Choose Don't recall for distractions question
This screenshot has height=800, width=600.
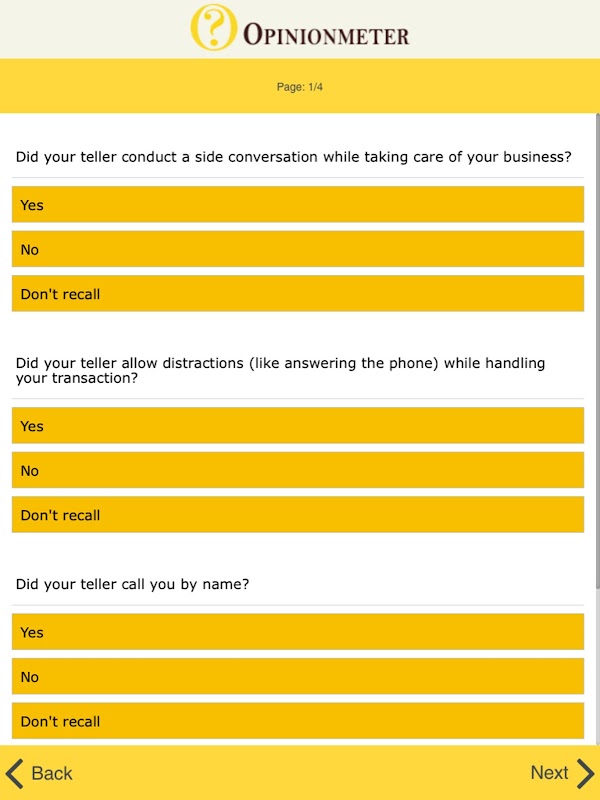point(297,515)
